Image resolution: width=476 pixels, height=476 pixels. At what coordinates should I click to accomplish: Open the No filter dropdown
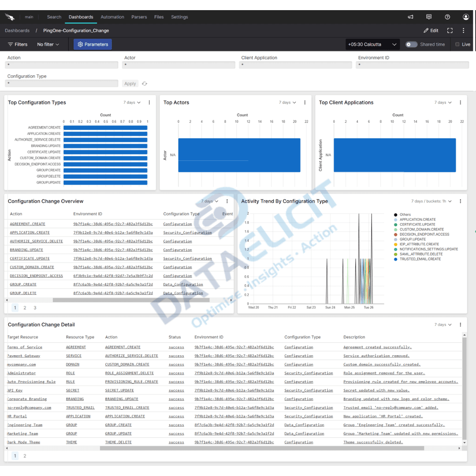(47, 44)
